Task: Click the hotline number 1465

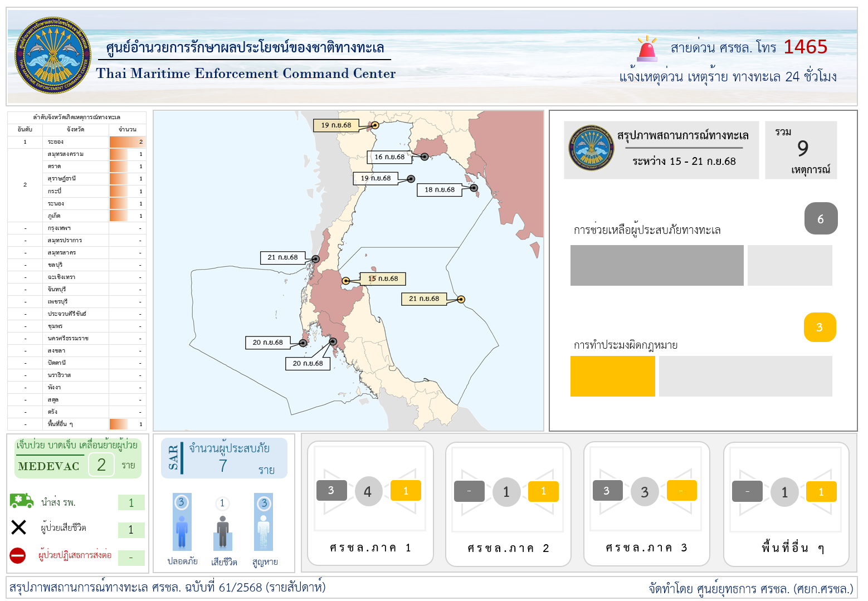Action: point(805,47)
